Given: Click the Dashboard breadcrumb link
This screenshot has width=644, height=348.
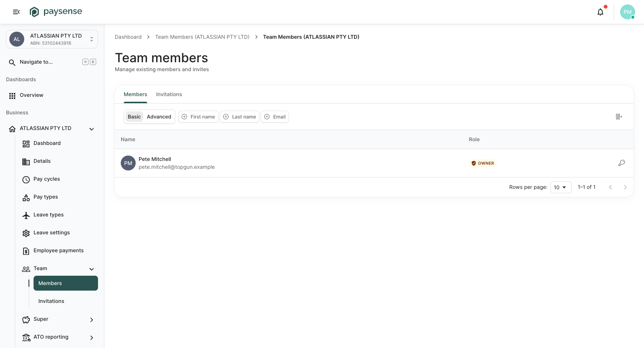Looking at the screenshot, I should click(x=128, y=37).
